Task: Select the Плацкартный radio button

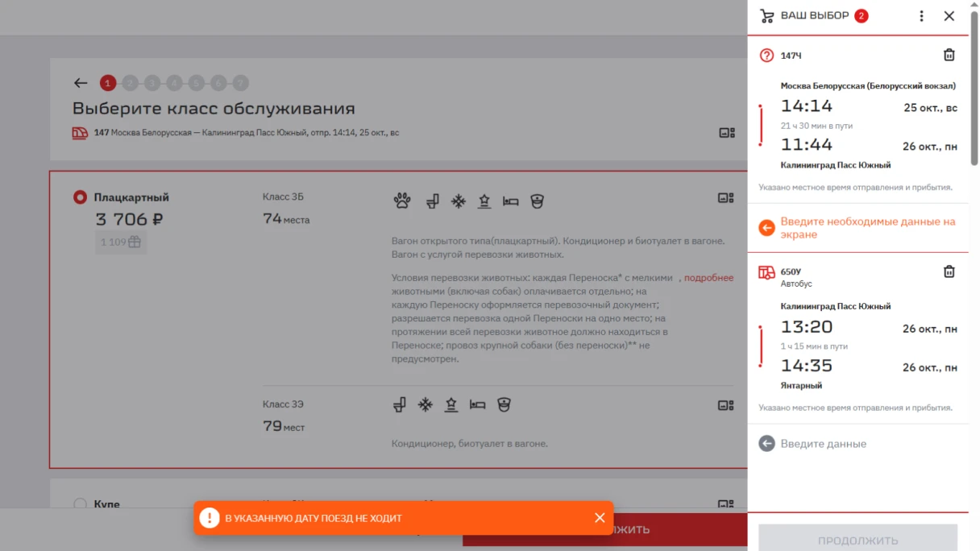Action: click(x=80, y=197)
